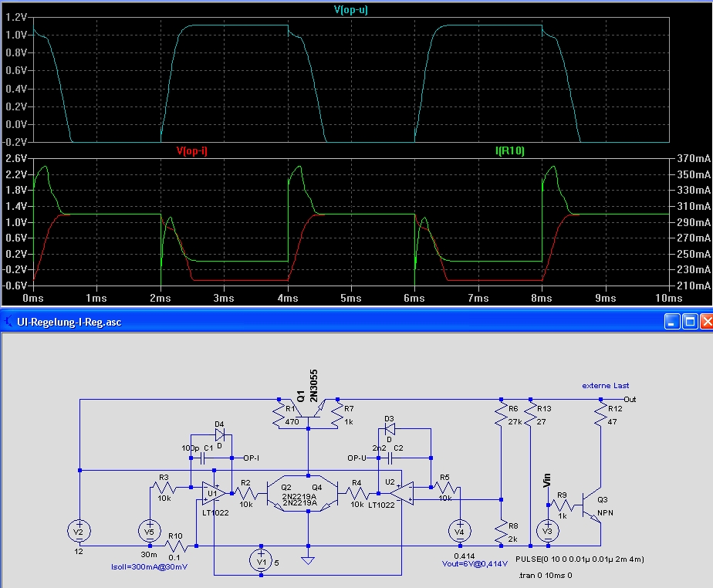713x588 pixels.
Task: Click the LTspice icon in schematic title bar
Action: 8,322
